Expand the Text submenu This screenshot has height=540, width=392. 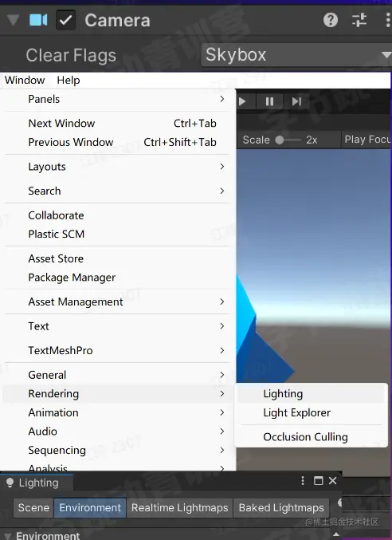tap(118, 326)
